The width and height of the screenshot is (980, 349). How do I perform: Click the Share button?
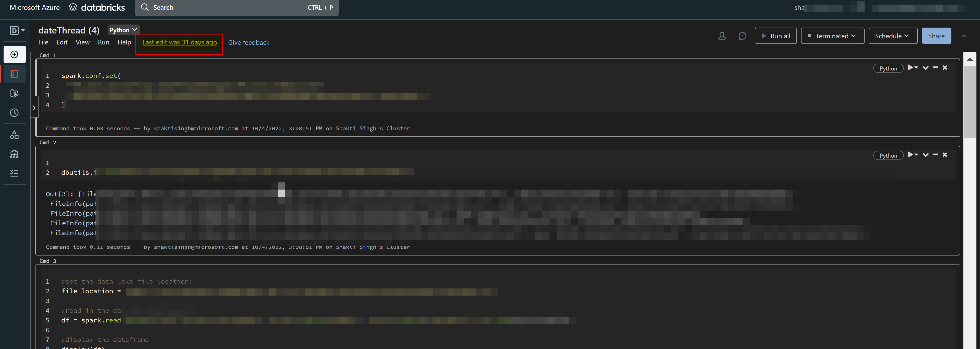coord(936,36)
